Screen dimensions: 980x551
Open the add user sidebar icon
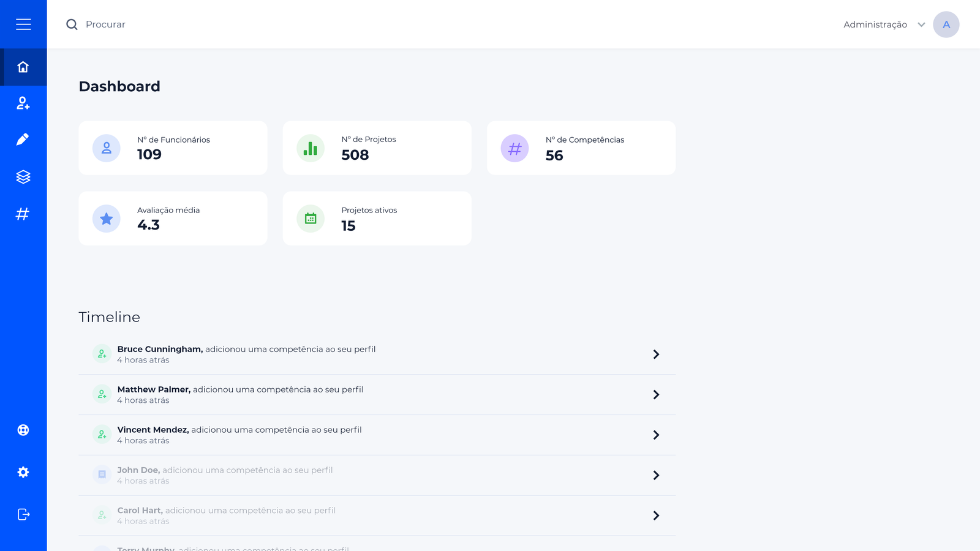point(23,103)
